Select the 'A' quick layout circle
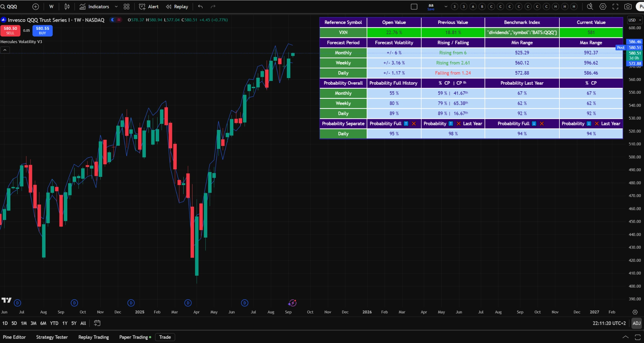 click(473, 7)
